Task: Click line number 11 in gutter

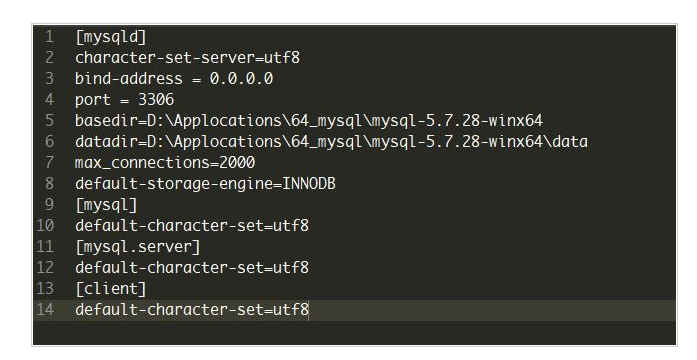Action: coord(45,247)
